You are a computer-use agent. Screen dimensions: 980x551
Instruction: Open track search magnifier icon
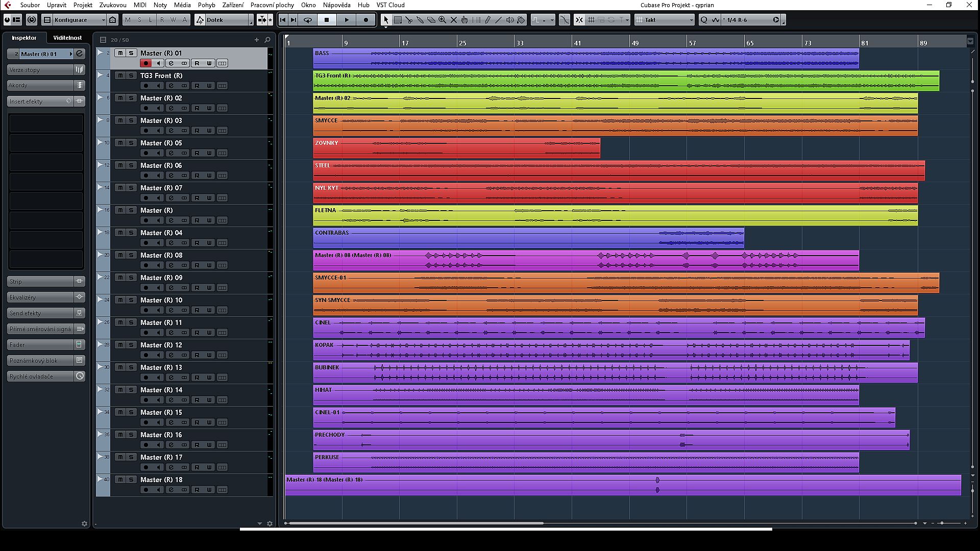(267, 40)
